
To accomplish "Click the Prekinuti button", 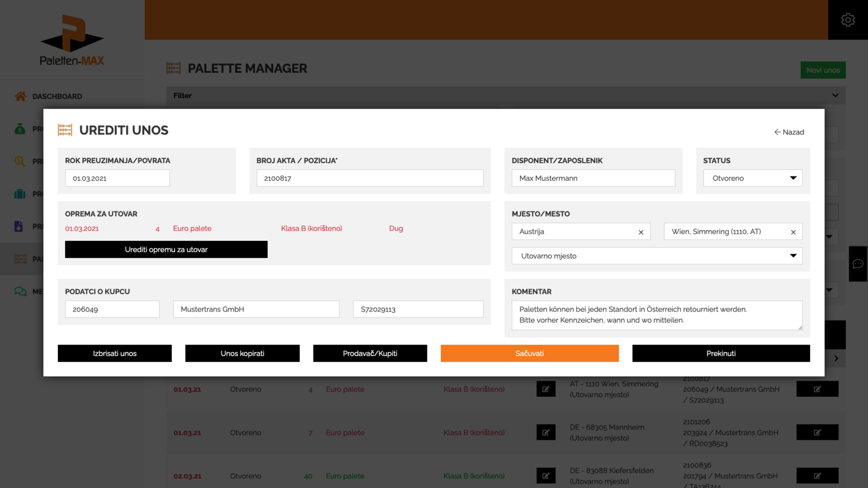I will coord(720,354).
